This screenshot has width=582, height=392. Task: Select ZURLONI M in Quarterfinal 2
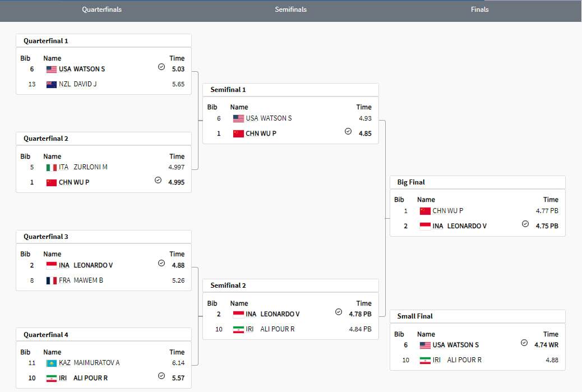pyautogui.click(x=90, y=167)
